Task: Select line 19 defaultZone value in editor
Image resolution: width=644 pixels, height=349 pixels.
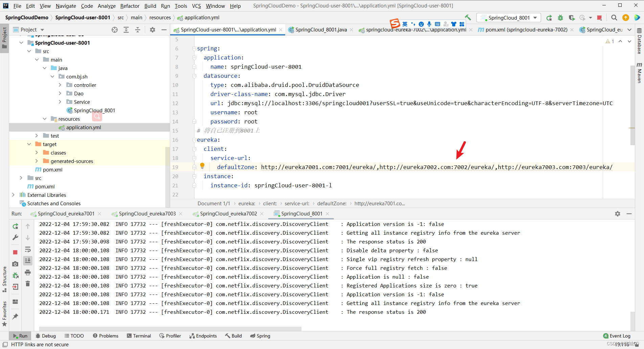Action: [x=437, y=167]
